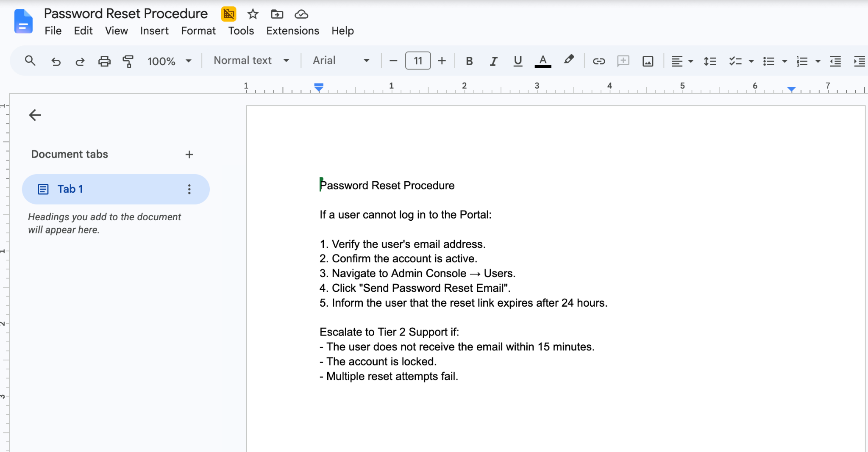Image resolution: width=868 pixels, height=452 pixels.
Task: Click step '3. Navigate to Admin Console → Users.'
Action: 417,274
